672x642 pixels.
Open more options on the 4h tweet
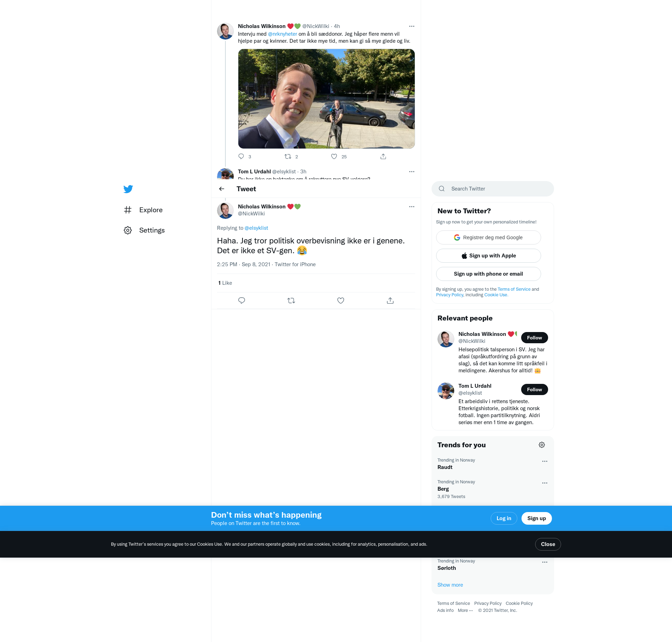pos(412,26)
